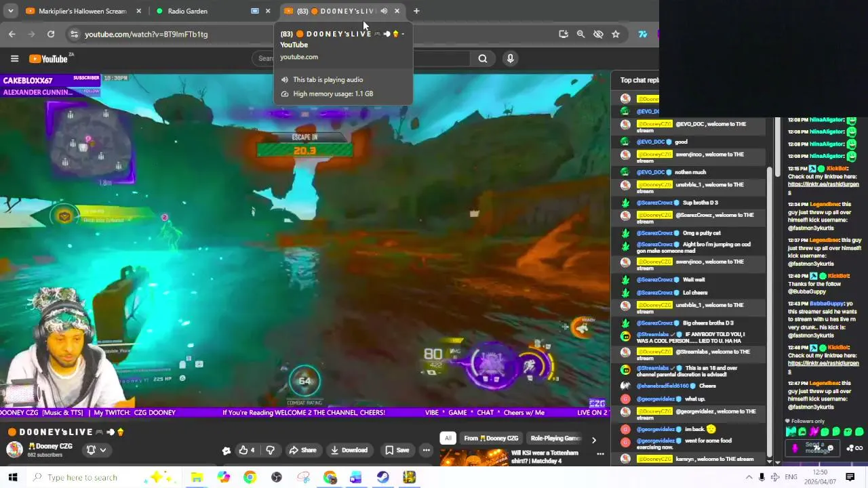Click the @ScarezCrowz name on Omg a putty cat
Viewport: 868px width, 488px height.
click(654, 233)
